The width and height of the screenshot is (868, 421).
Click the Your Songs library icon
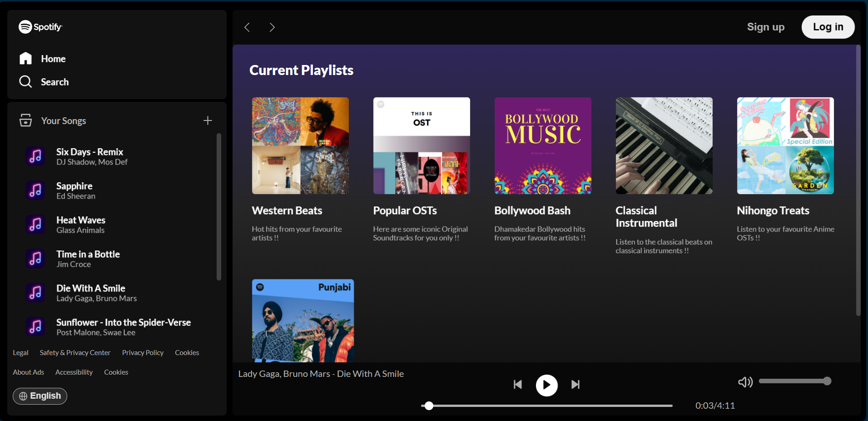click(x=26, y=120)
